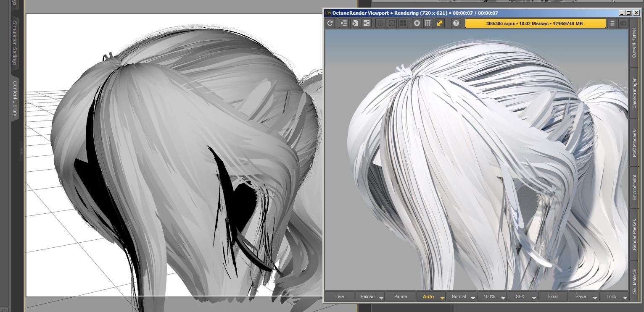Viewport: 644px width, 312px height.
Task: Click the circular-arrow restart render icon
Action: click(x=330, y=24)
